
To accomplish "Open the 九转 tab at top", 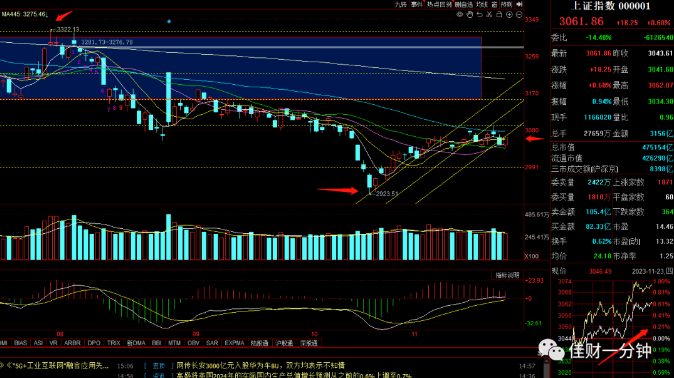I will pyautogui.click(x=400, y=4).
